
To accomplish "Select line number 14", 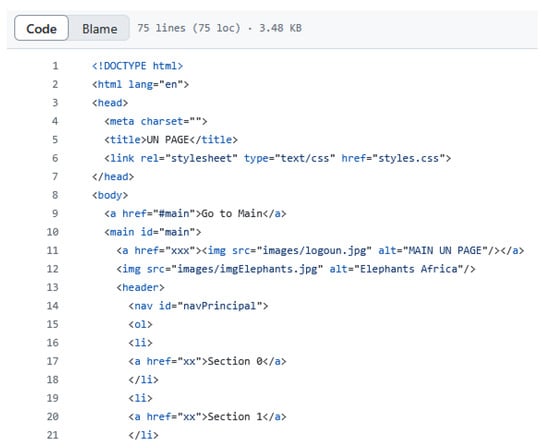I will pyautogui.click(x=53, y=306).
